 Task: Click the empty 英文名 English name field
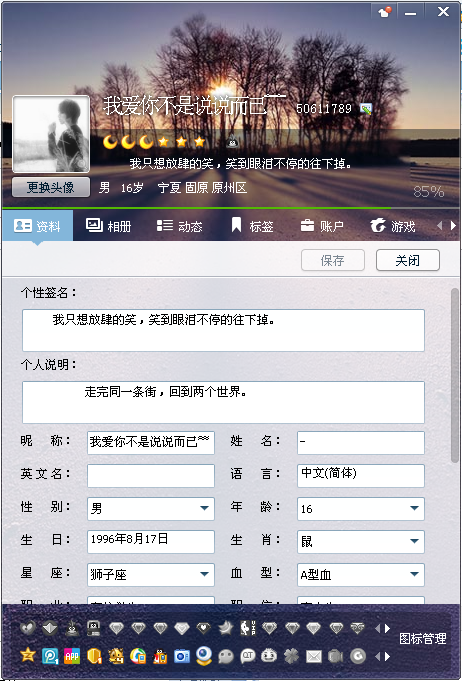pos(151,476)
